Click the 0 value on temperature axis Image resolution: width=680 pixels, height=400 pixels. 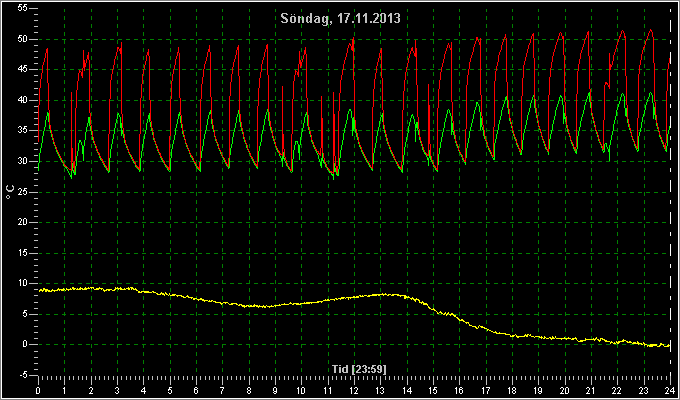coord(26,344)
